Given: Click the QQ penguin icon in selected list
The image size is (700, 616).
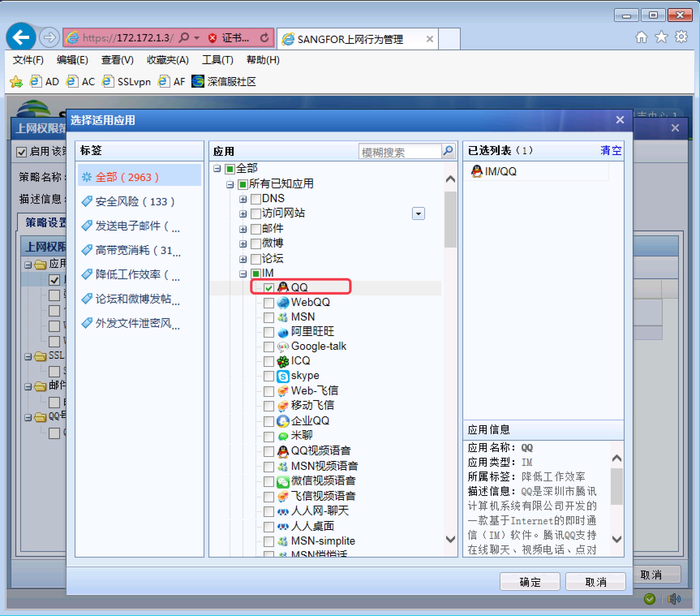Looking at the screenshot, I should pos(477,171).
